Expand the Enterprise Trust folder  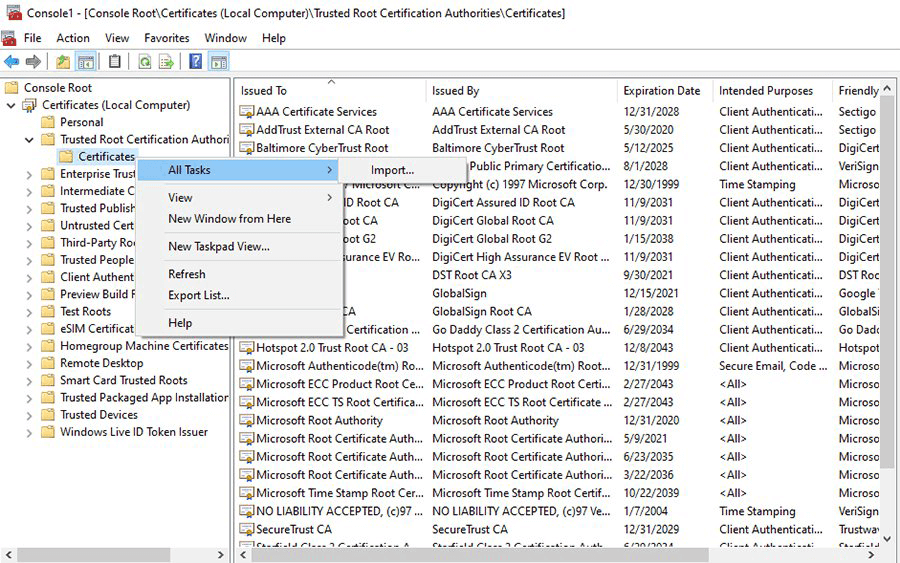point(29,174)
